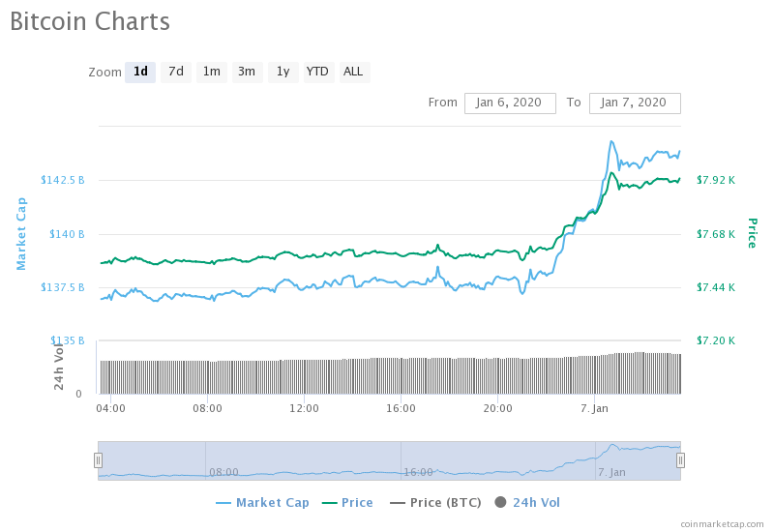This screenshot has height=532, width=774.
Task: Click the 7. Jan label on main chart axis
Action: [x=594, y=408]
